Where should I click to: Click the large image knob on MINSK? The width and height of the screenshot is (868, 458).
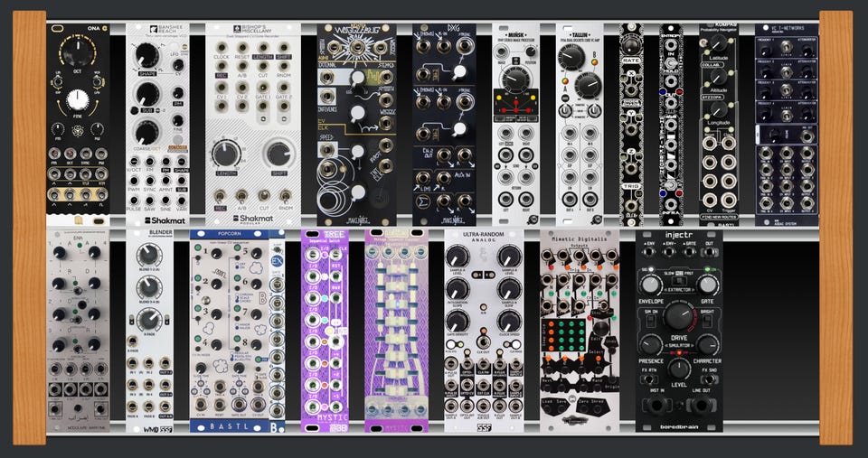514,82
